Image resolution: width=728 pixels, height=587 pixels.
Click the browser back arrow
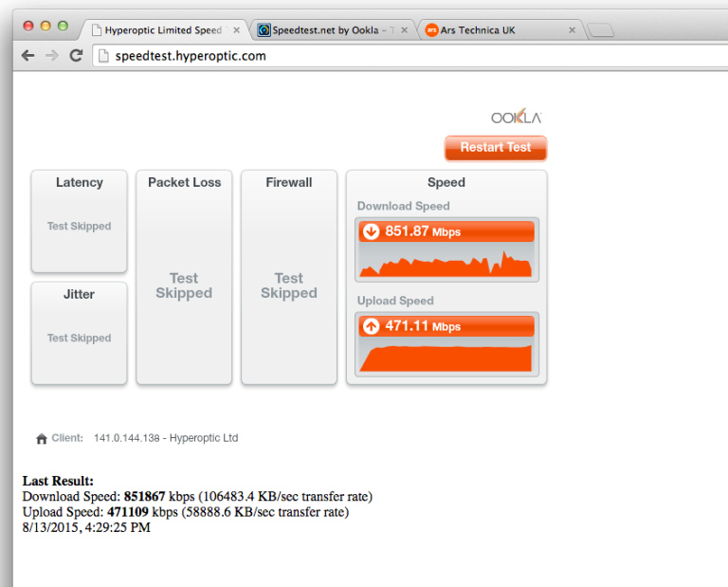pyautogui.click(x=27, y=56)
